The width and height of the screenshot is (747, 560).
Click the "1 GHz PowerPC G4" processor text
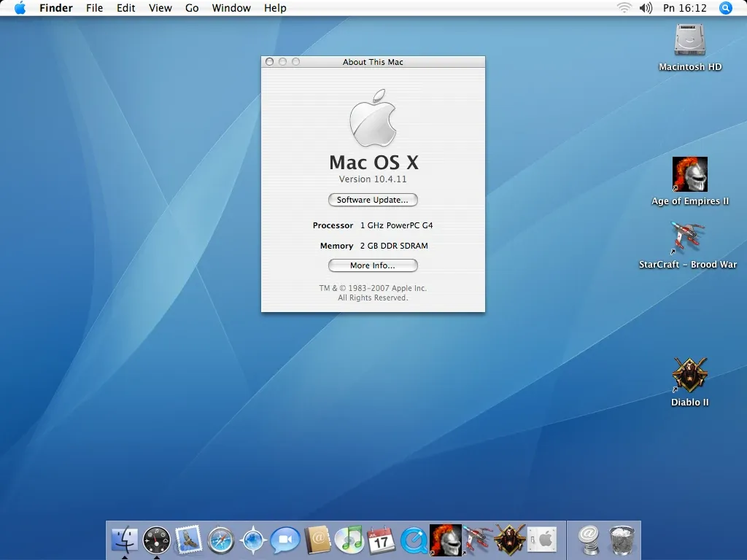pos(396,225)
